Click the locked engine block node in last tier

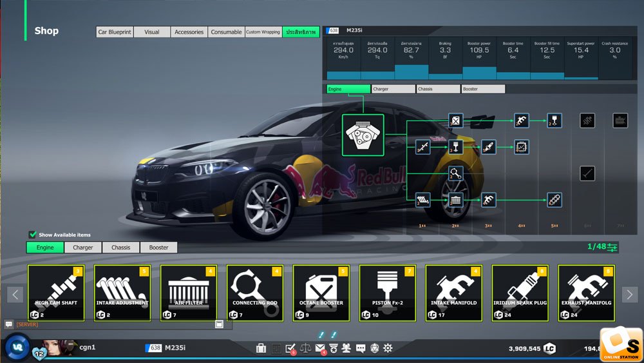pos(620,121)
